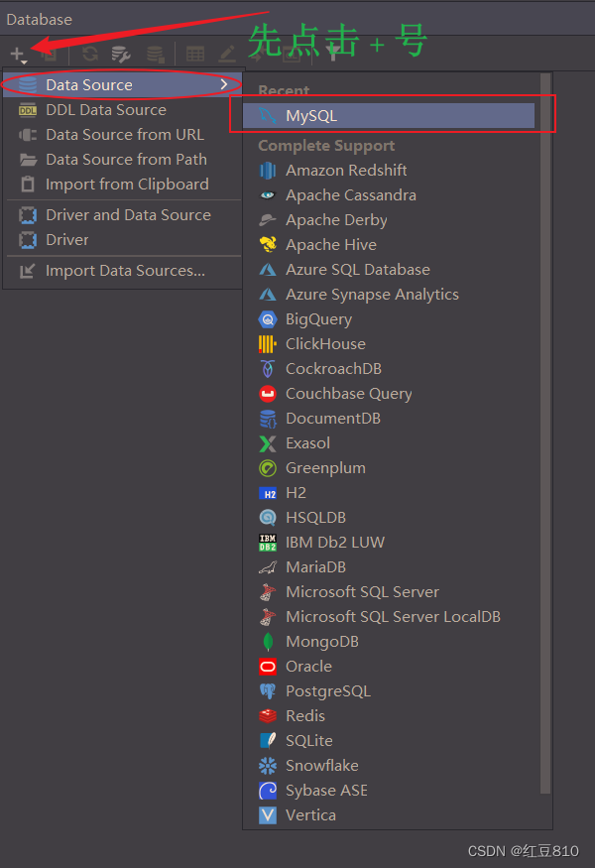The image size is (595, 868).
Task: Choose HSQLDB data source
Action: (x=391, y=518)
